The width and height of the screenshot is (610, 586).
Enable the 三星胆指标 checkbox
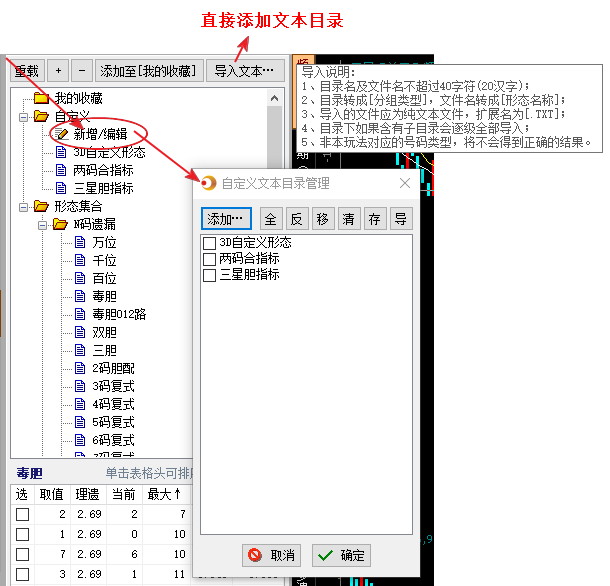209,275
